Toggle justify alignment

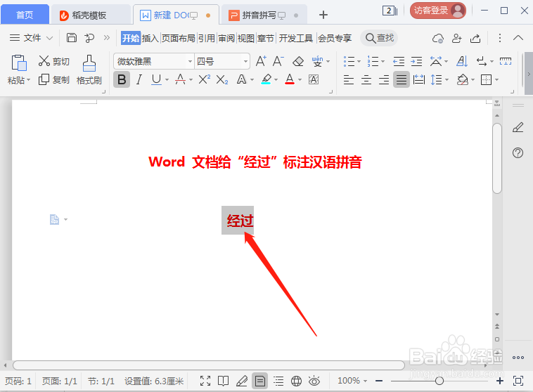click(x=402, y=80)
